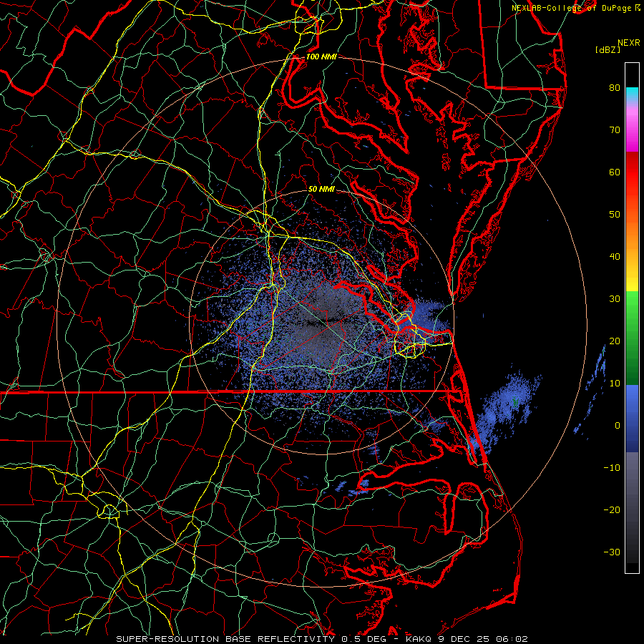This screenshot has width=644, height=644.
Task: Select the "10" value on dBZ scale
Action: tap(615, 384)
